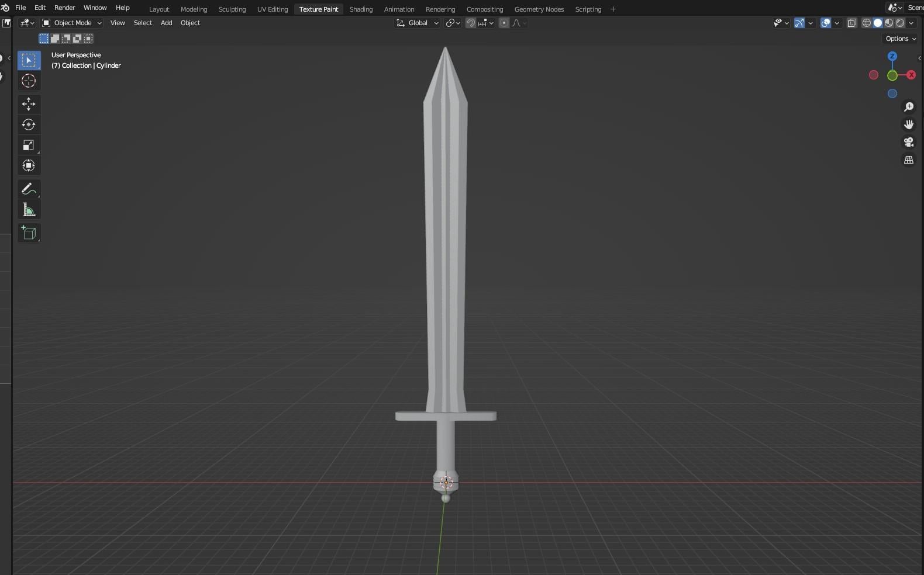The height and width of the screenshot is (575, 924).
Task: Open viewport shading options dropdown
Action: click(911, 23)
